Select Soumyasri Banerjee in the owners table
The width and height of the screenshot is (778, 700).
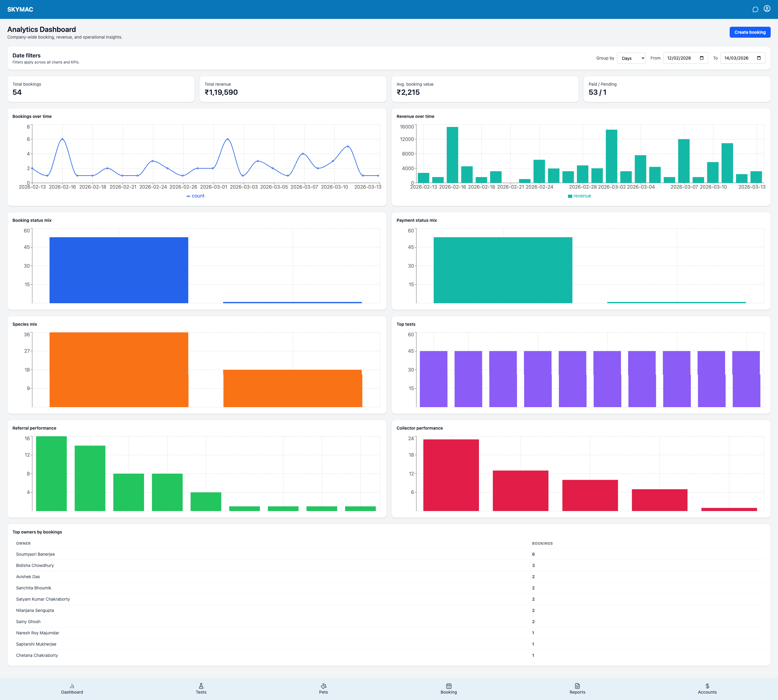[x=35, y=554]
